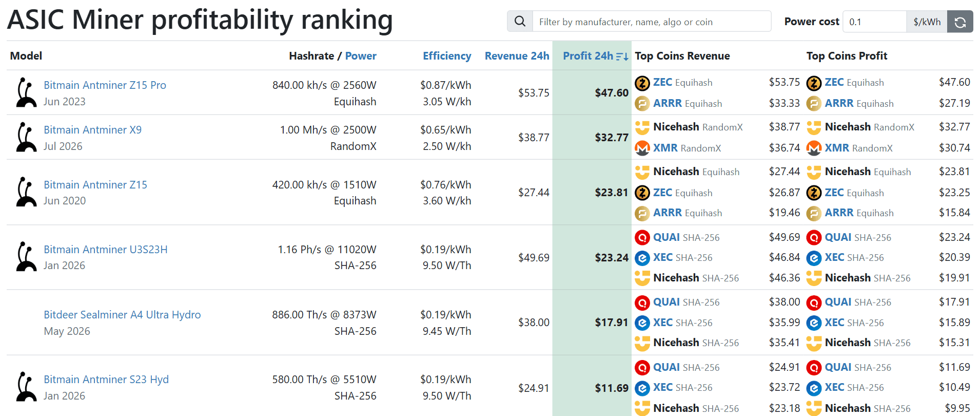The image size is (980, 416).
Task: Open the Bitmain Antminer U3S23H page
Action: (106, 250)
